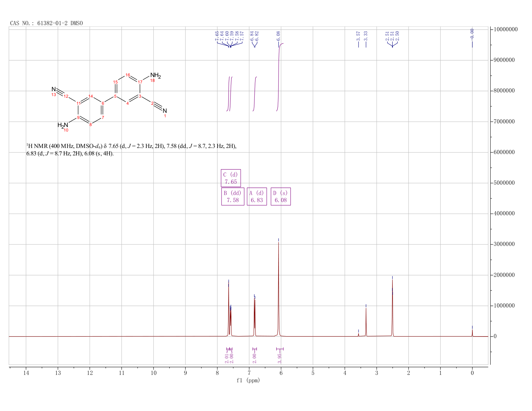The height and width of the screenshot is (411, 532).
Task: Click nitrile nitrogen atom labeled 13
Action: pyautogui.click(x=54, y=89)
